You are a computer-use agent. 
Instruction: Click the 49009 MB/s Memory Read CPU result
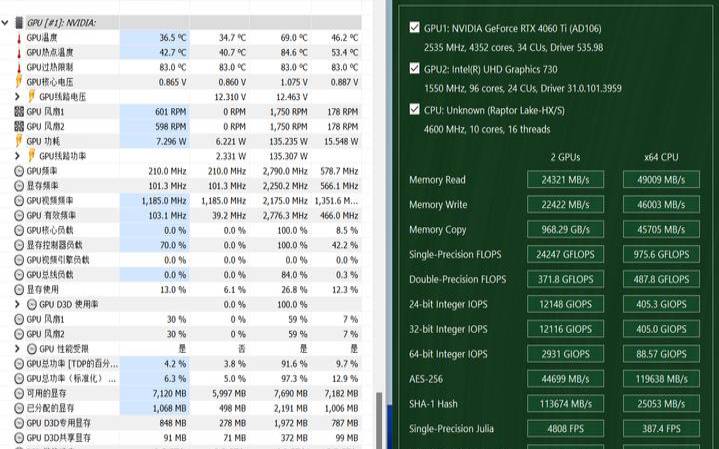pyautogui.click(x=661, y=179)
